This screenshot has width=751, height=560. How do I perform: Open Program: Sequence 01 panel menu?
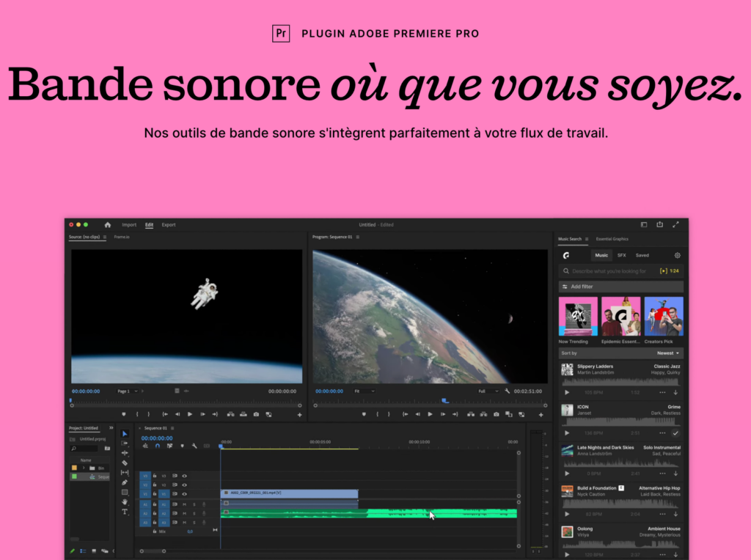358,237
